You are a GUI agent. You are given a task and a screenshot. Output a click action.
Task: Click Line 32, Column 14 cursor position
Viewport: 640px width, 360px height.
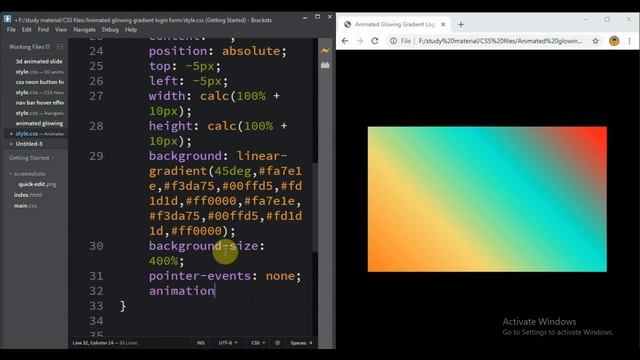pos(93,343)
